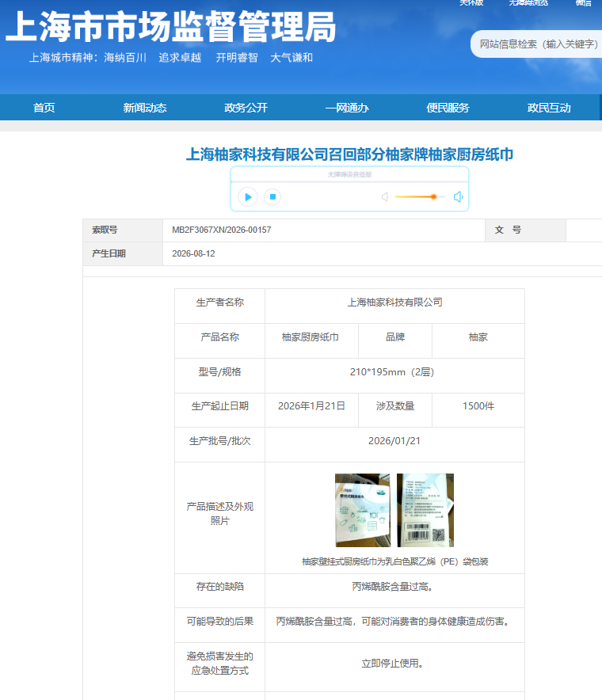Screen dimensions: 602x700
Task: Select the 文 号 header label
Action: click(x=508, y=230)
